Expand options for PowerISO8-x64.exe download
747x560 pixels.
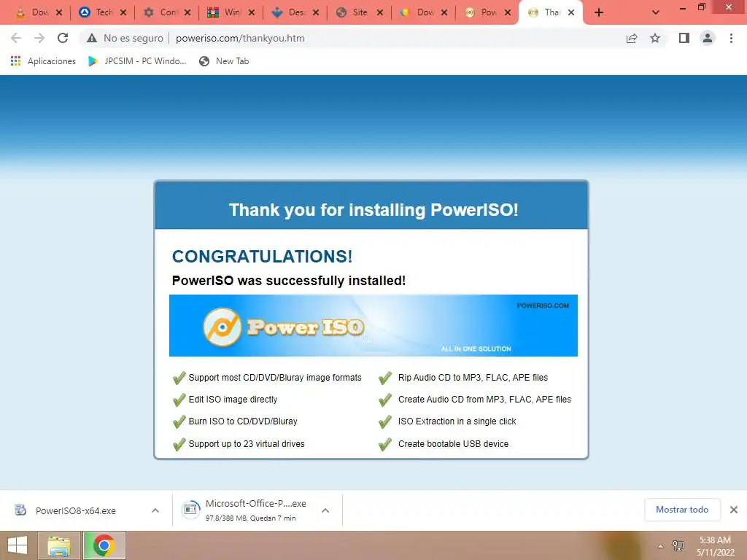click(x=155, y=510)
